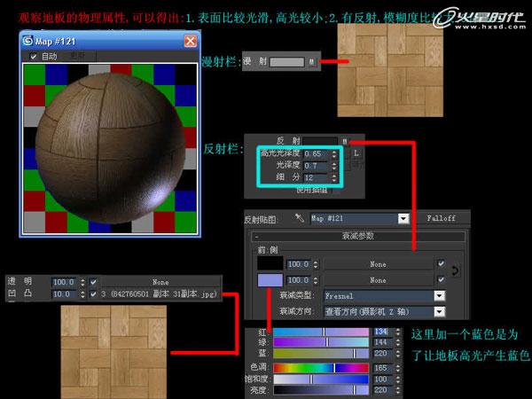Click the 凹凸 map button with jpg filename
The width and height of the screenshot is (532, 399).
click(x=160, y=294)
